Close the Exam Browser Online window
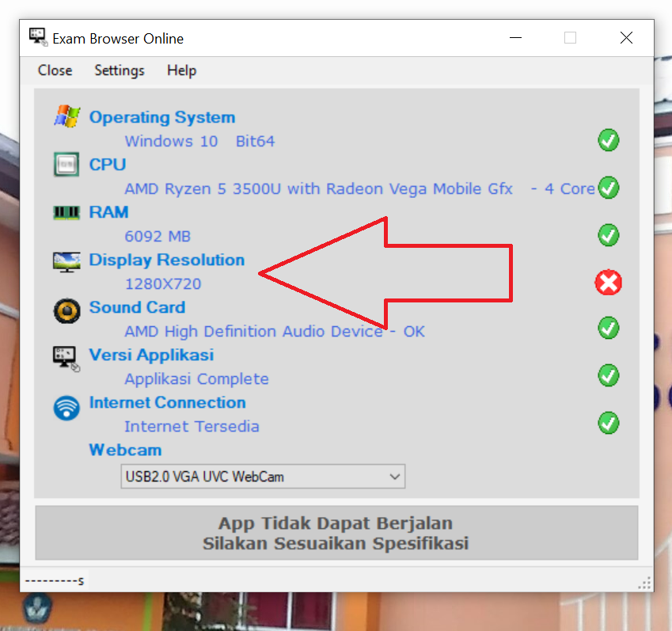The width and height of the screenshot is (672, 631). pos(627,38)
